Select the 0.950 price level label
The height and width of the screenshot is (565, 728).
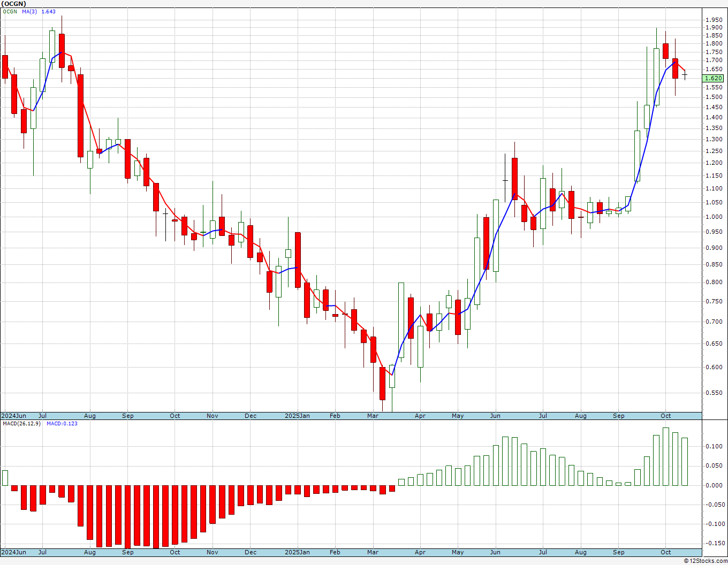click(x=714, y=232)
